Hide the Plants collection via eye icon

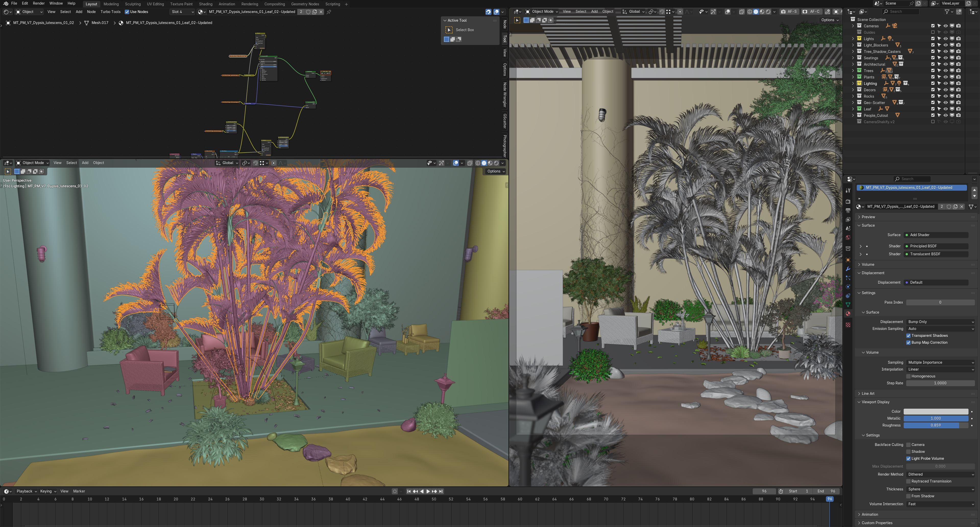(945, 77)
